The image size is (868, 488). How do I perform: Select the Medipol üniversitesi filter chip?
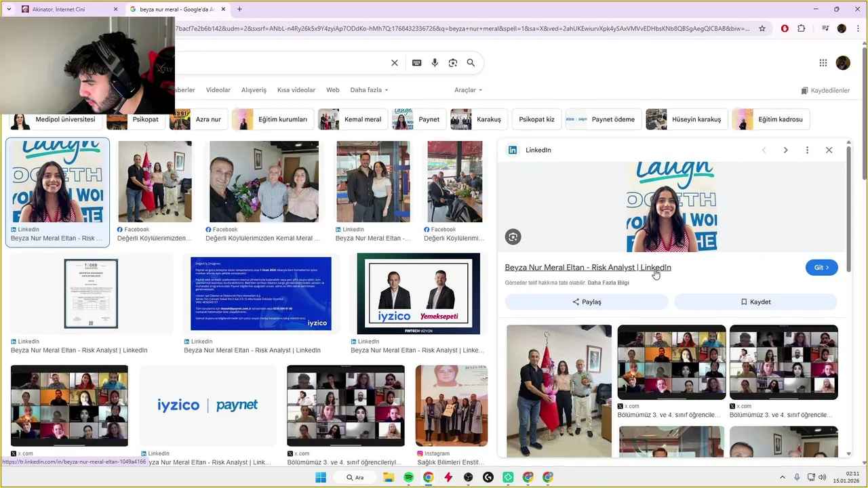56,119
